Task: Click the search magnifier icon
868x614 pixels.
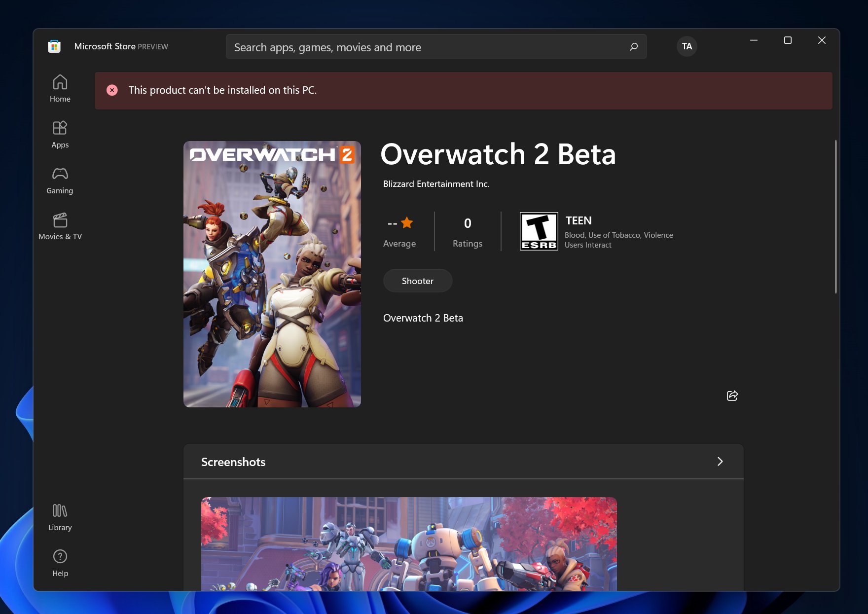Action: tap(634, 47)
